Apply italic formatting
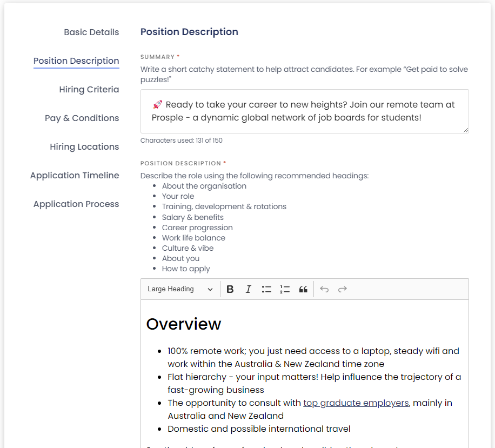The height and width of the screenshot is (448, 495). (248, 289)
